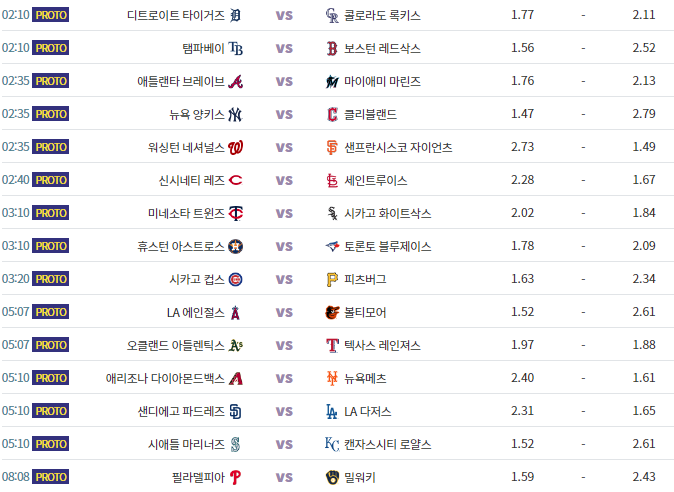Click the San Francisco Giants logo

tap(333, 147)
